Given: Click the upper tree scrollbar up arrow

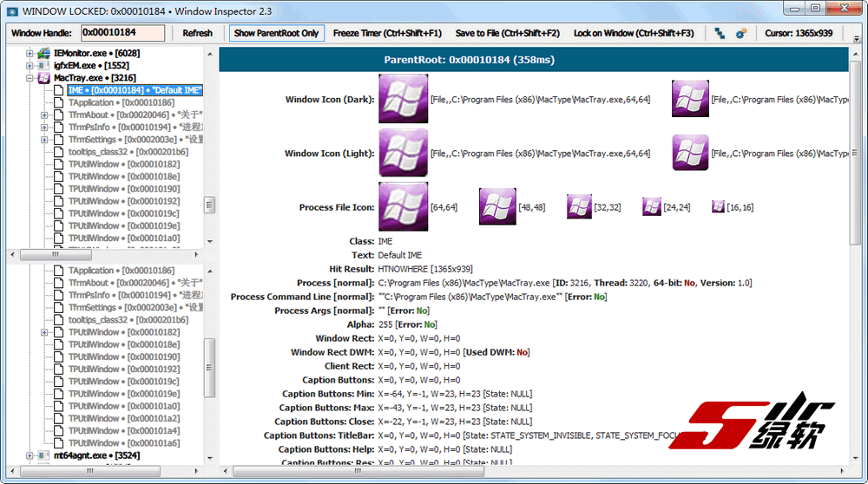Looking at the screenshot, I should coord(209,54).
